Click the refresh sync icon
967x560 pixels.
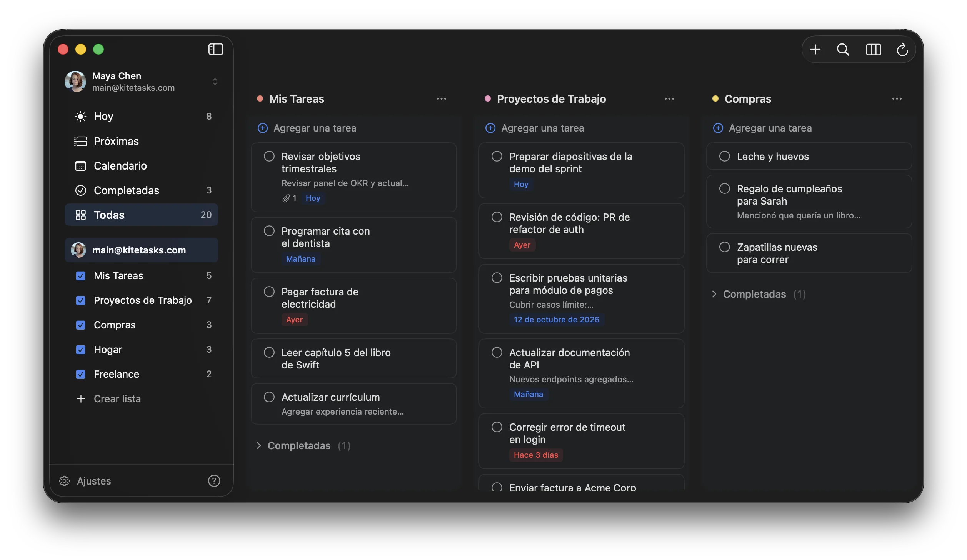pyautogui.click(x=902, y=49)
